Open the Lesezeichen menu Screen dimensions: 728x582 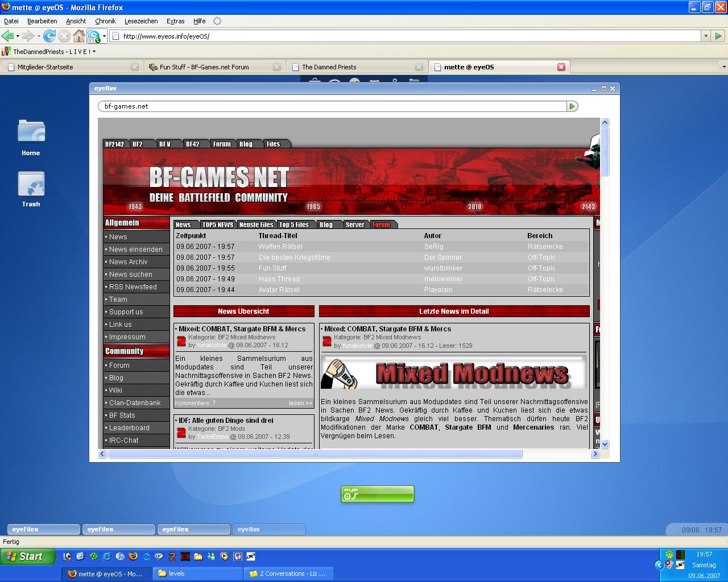tap(141, 21)
